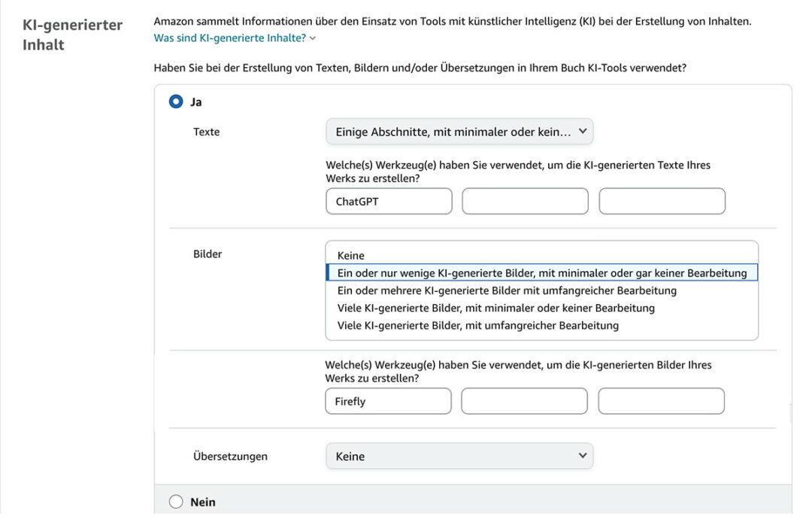Select the 'Nein' radio button
812x529 pixels.
[176, 502]
